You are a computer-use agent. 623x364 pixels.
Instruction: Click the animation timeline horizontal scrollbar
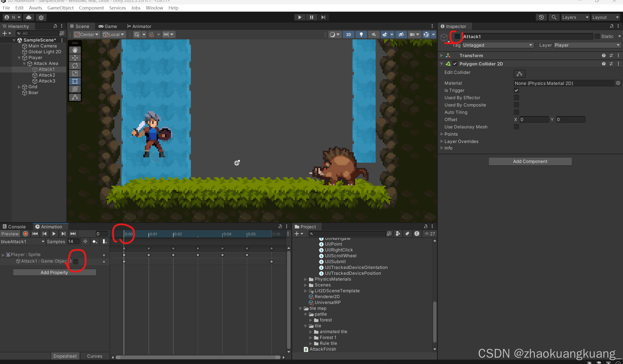198,357
